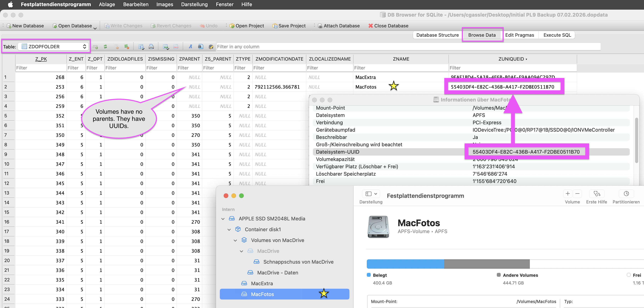This screenshot has width=644, height=308.
Task: Click the Erste Hilfe stethoscope icon
Action: click(x=596, y=194)
